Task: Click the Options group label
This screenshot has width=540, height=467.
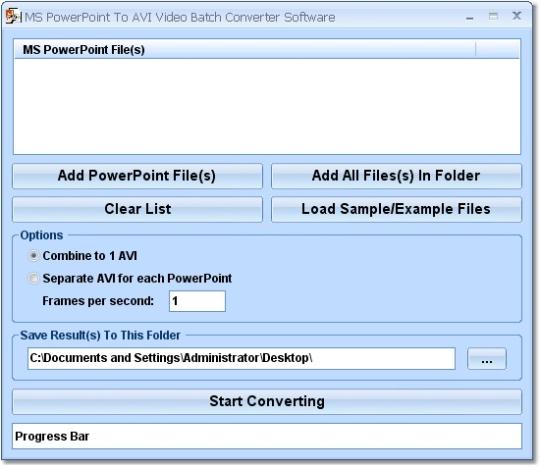Action: click(42, 235)
